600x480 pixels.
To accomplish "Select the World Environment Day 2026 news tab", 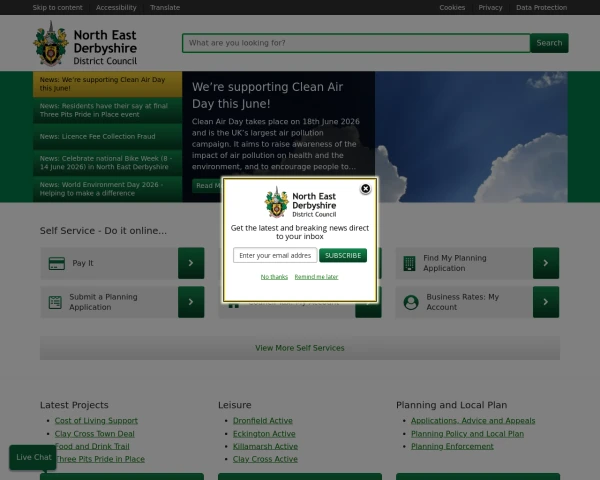I will click(108, 189).
